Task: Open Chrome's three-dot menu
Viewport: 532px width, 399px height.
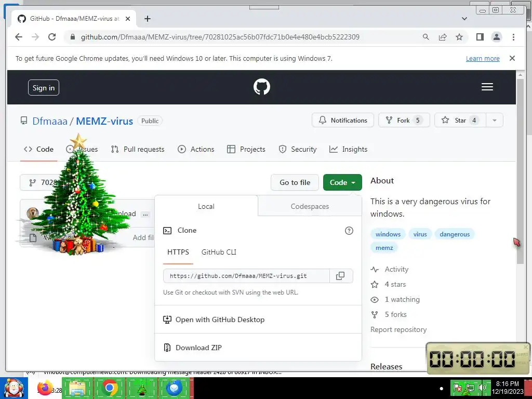Action: pyautogui.click(x=513, y=37)
